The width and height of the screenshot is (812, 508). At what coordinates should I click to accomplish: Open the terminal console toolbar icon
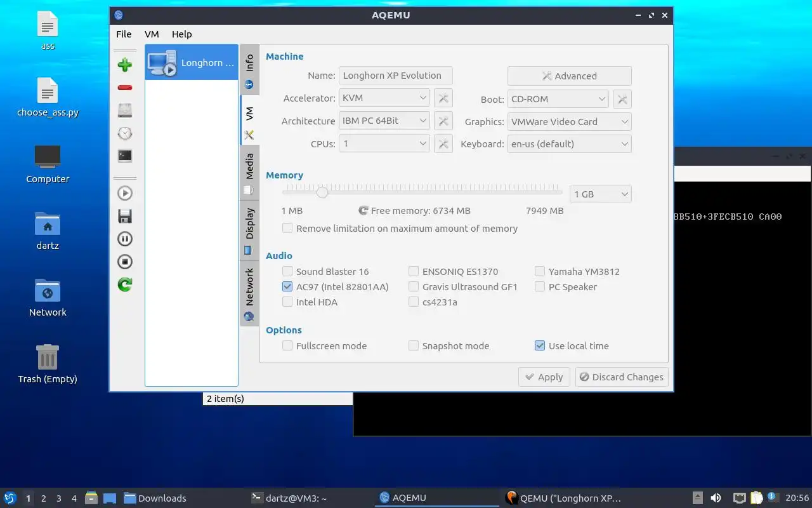(125, 156)
